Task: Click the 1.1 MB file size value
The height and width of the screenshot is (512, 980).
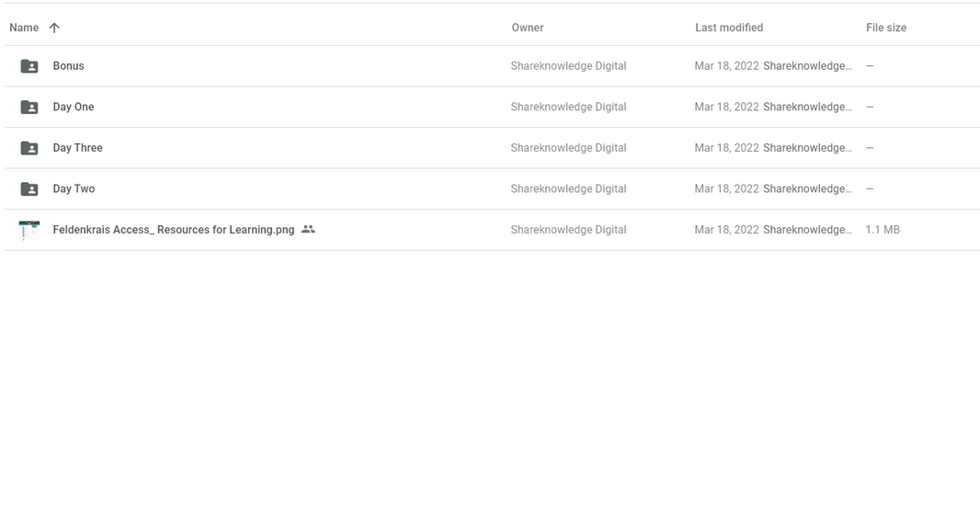Action: [x=882, y=230]
